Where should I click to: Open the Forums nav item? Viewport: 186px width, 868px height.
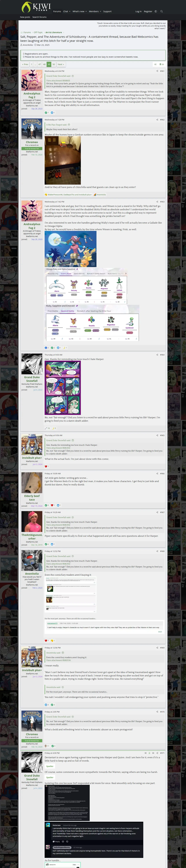coord(57,11)
